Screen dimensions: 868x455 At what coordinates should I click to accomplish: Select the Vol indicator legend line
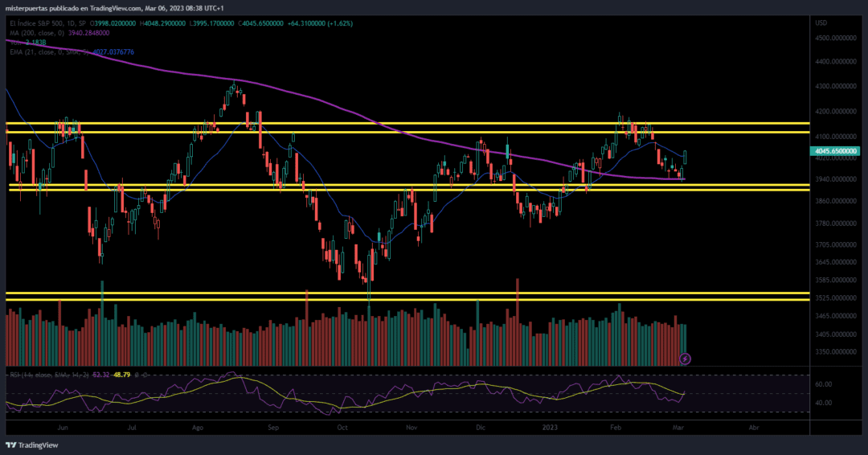point(27,42)
